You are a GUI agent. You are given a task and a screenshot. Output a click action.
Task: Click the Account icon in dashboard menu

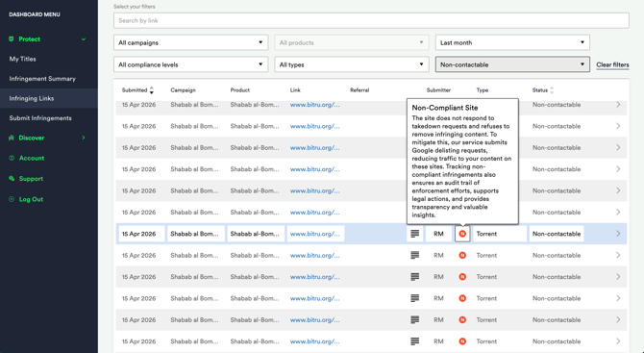[12, 158]
